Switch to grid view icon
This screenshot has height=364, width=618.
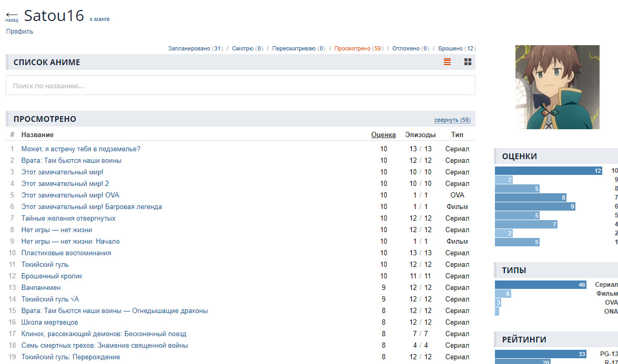[x=468, y=62]
